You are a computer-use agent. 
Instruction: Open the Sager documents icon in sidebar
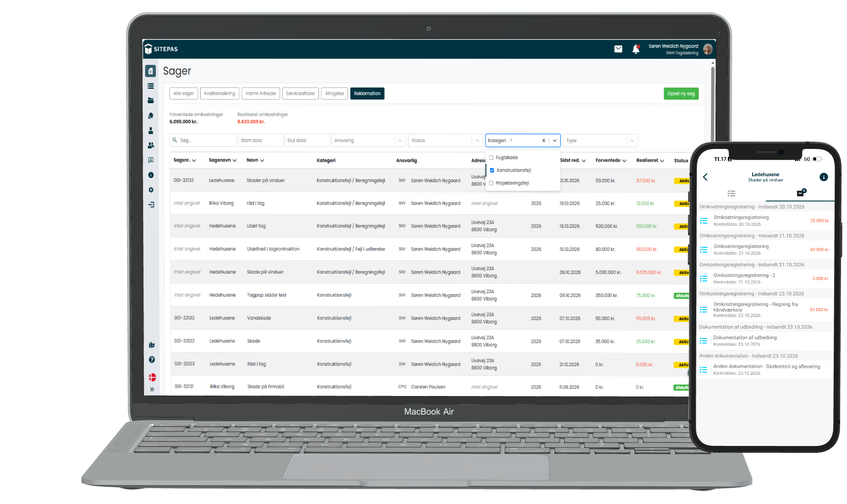point(151,71)
